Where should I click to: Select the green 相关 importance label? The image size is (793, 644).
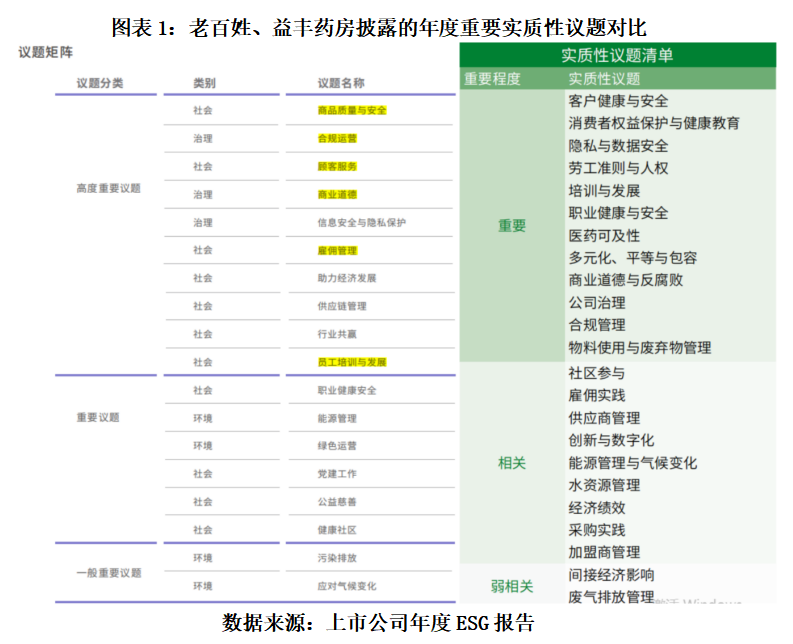coord(512,463)
